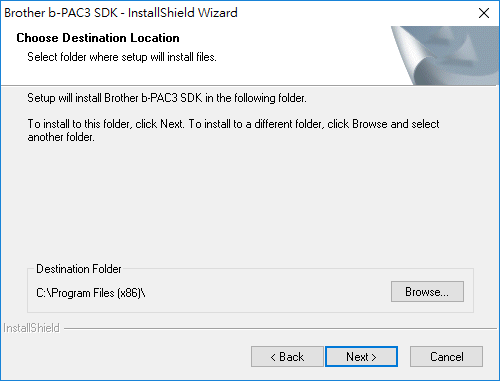Click the separator line beside InstallShield
The width and height of the screenshot is (500, 381).
click(280, 329)
